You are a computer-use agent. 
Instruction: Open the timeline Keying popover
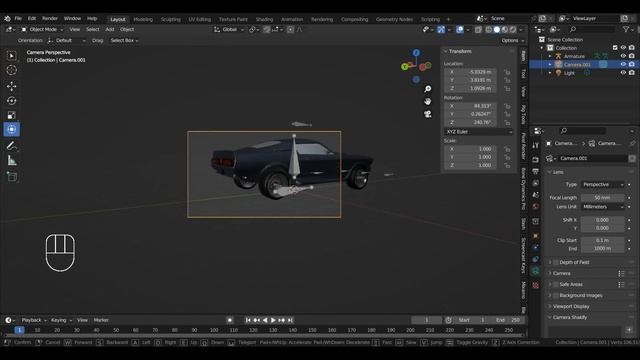pos(61,320)
